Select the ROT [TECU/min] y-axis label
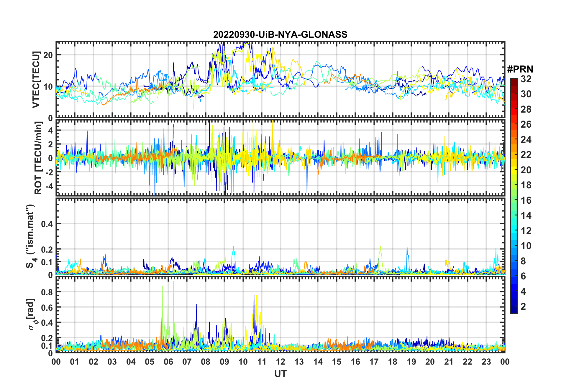This screenshot has height=392, width=561. (38, 158)
